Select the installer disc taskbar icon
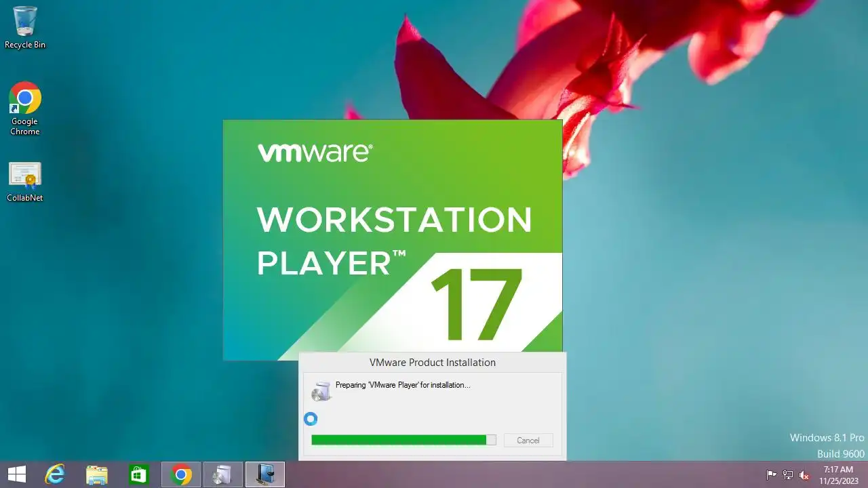868x488 pixels. click(x=223, y=474)
